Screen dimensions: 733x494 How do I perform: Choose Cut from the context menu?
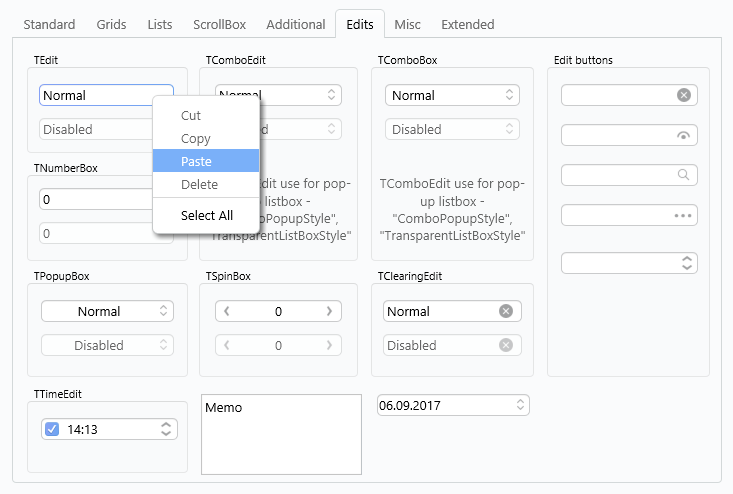click(x=206, y=115)
